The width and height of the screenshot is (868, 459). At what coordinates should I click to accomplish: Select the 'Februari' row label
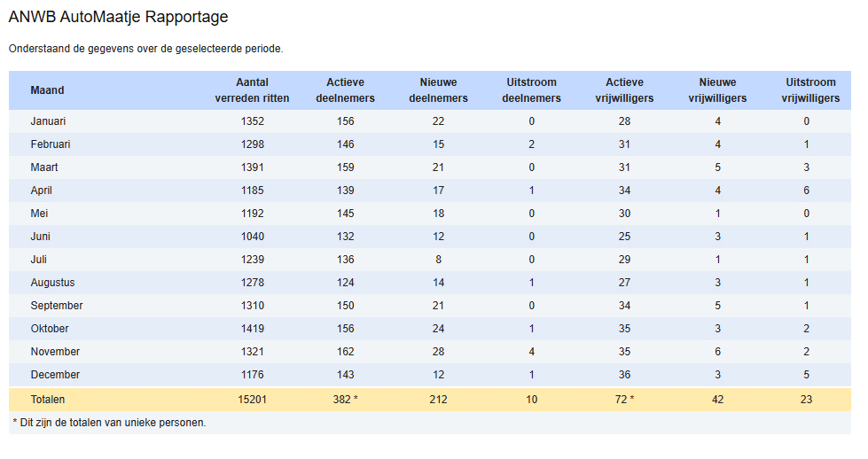point(51,144)
